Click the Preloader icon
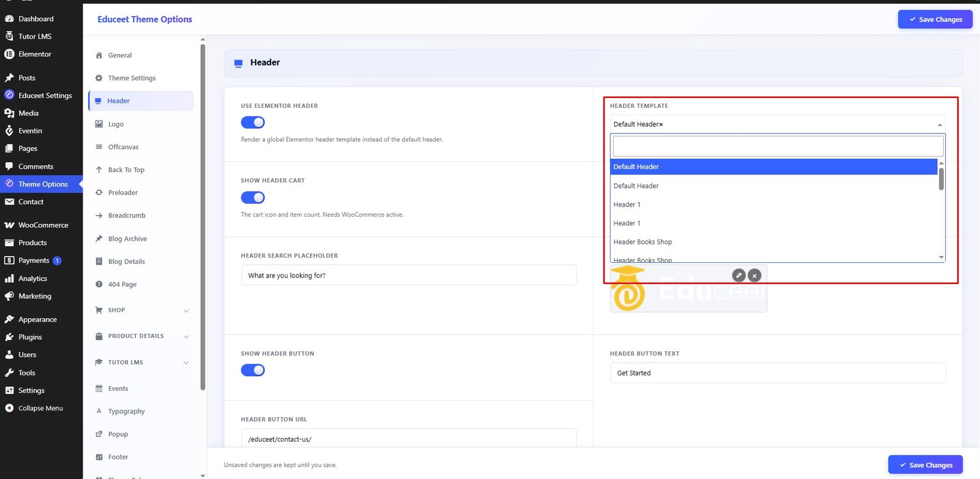 (99, 192)
